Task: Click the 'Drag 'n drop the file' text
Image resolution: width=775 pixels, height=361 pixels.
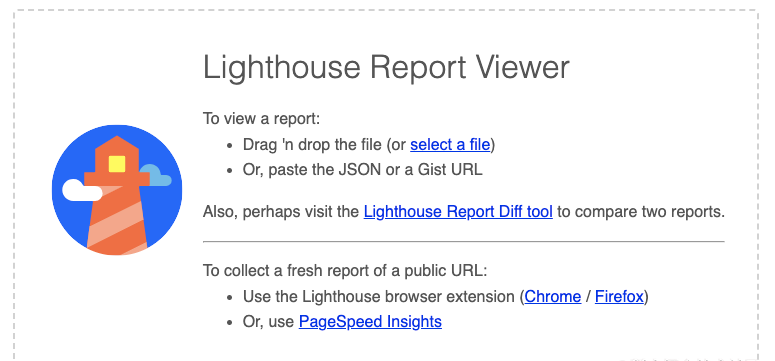Action: [x=312, y=145]
